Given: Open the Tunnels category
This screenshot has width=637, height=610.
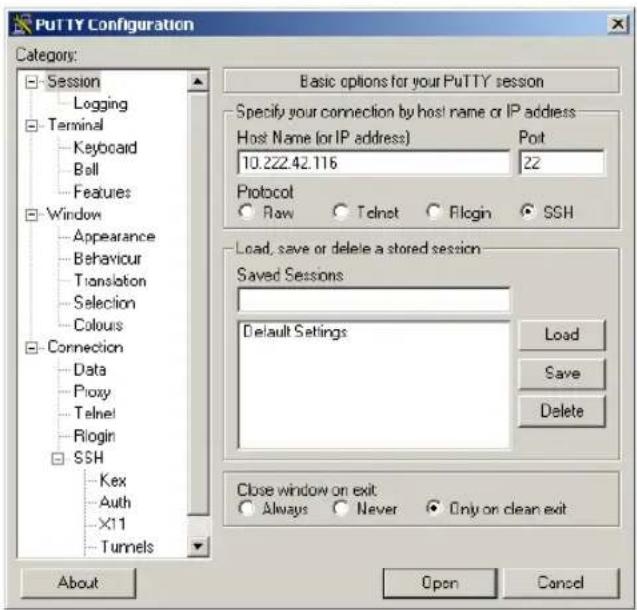Looking at the screenshot, I should point(127,547).
